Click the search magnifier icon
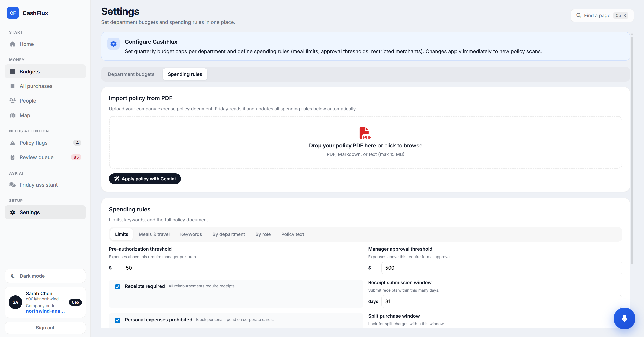This screenshot has width=644, height=337. tap(579, 15)
